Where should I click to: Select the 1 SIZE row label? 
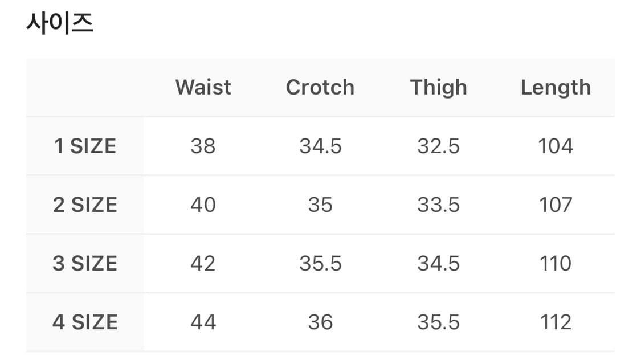tap(85, 146)
